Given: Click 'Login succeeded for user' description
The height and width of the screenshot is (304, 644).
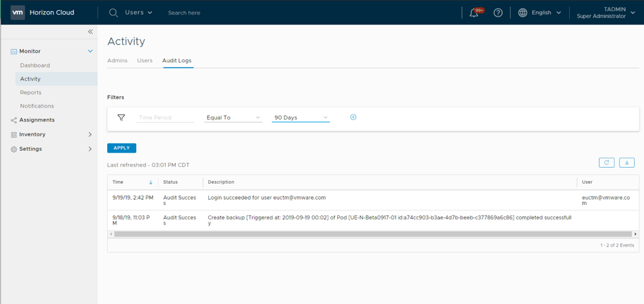Looking at the screenshot, I should [266, 198].
